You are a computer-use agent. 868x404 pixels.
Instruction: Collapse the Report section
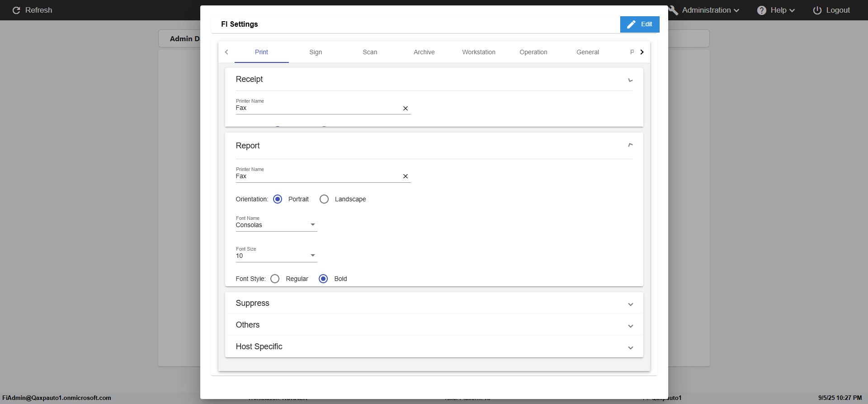pos(630,145)
